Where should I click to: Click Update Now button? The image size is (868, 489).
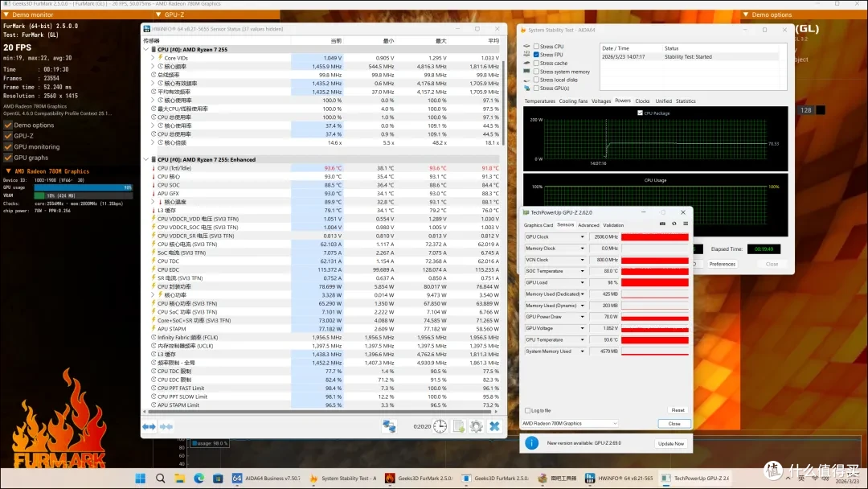[671, 444]
